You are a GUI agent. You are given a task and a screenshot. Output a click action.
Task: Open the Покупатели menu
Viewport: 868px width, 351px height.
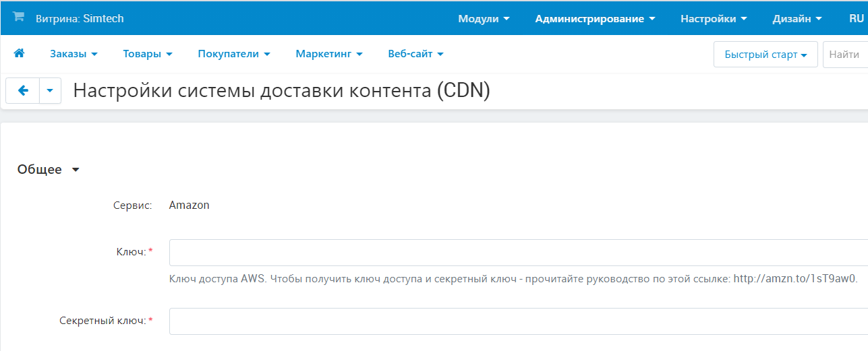point(233,54)
